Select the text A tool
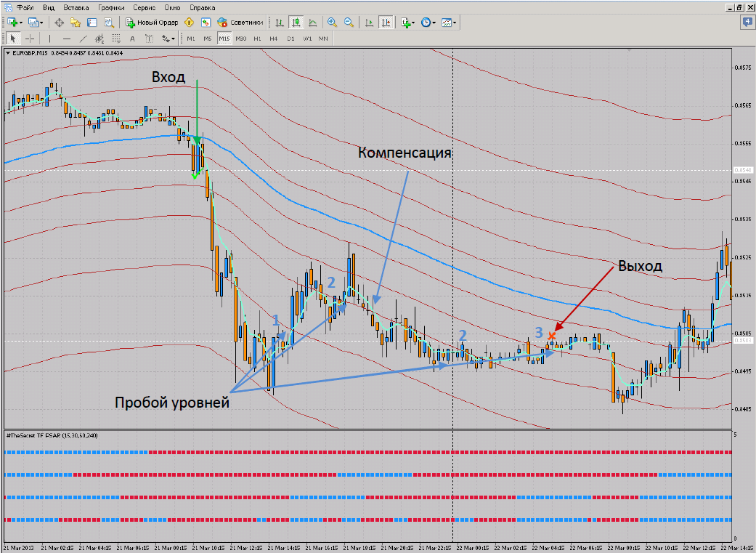 [133, 39]
